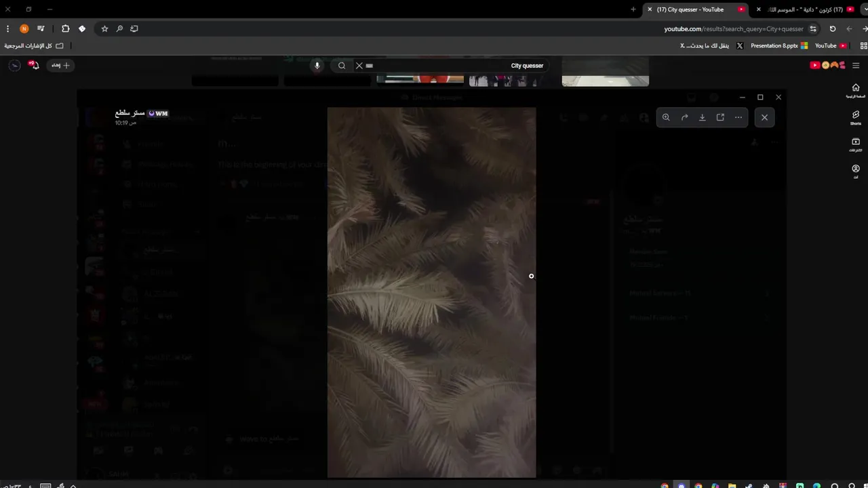Open sender مستر سلطع's name in the preview header

[x=130, y=113]
